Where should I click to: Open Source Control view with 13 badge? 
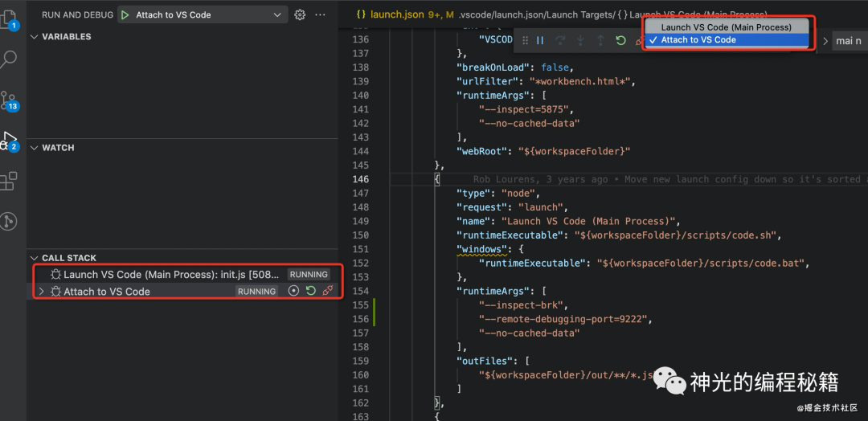coord(9,100)
